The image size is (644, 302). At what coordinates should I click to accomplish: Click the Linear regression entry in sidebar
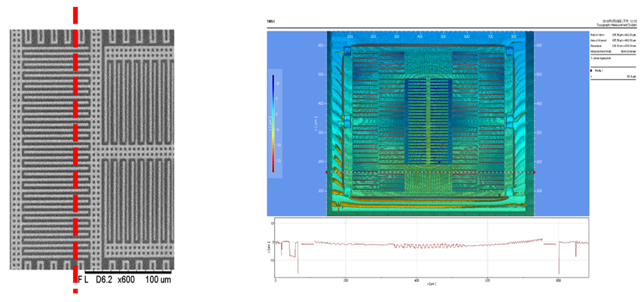pyautogui.click(x=601, y=58)
